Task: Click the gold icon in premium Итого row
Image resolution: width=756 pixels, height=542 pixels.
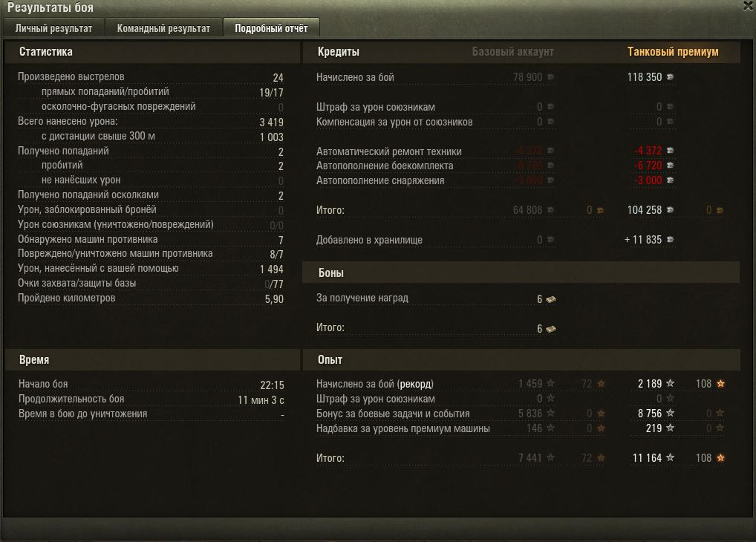Action: (720, 210)
